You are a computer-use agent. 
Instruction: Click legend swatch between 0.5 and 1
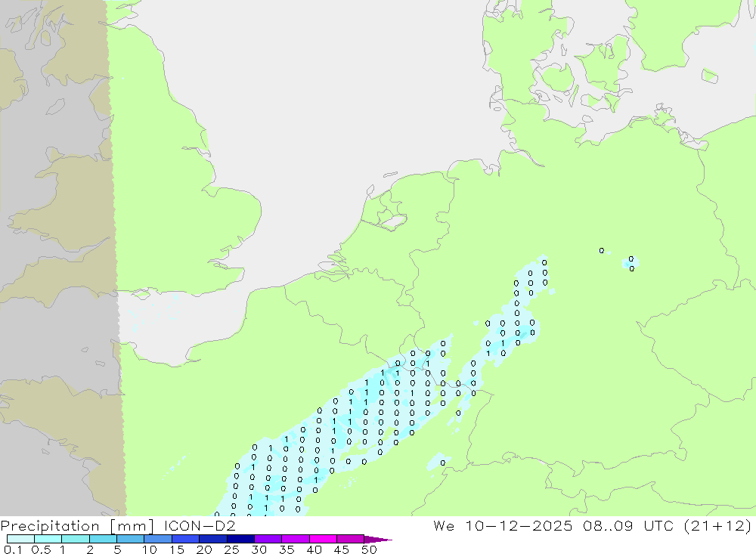48,539
